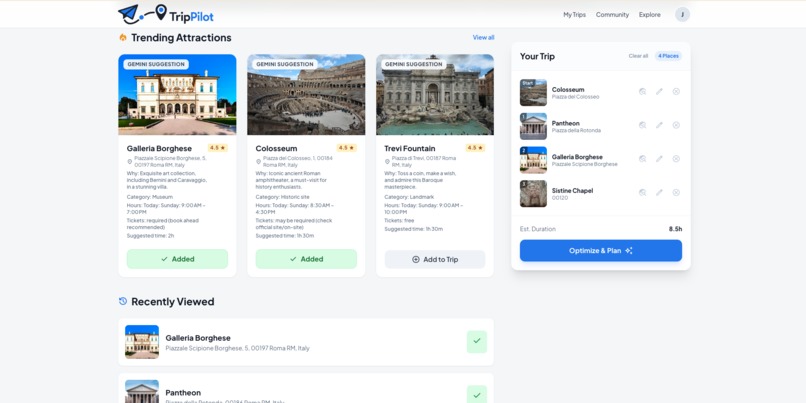Edit the Colosseum trip stop
This screenshot has height=403, width=806.
tap(660, 91)
